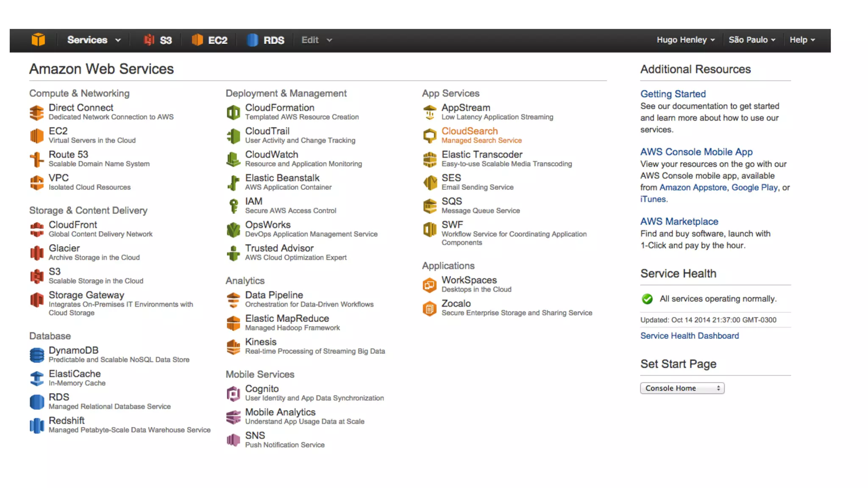
Task: Open the Cognito service icon
Action: (233, 394)
